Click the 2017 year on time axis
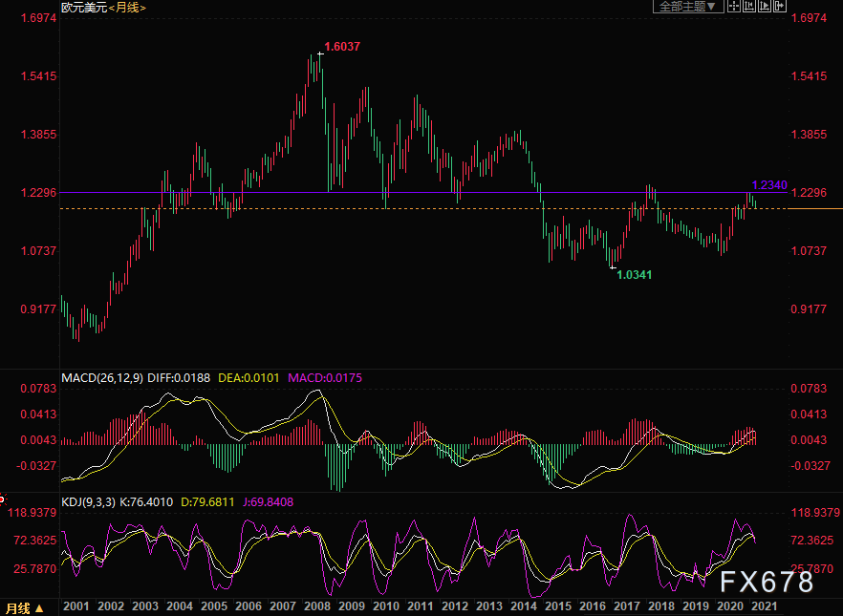 click(x=627, y=606)
